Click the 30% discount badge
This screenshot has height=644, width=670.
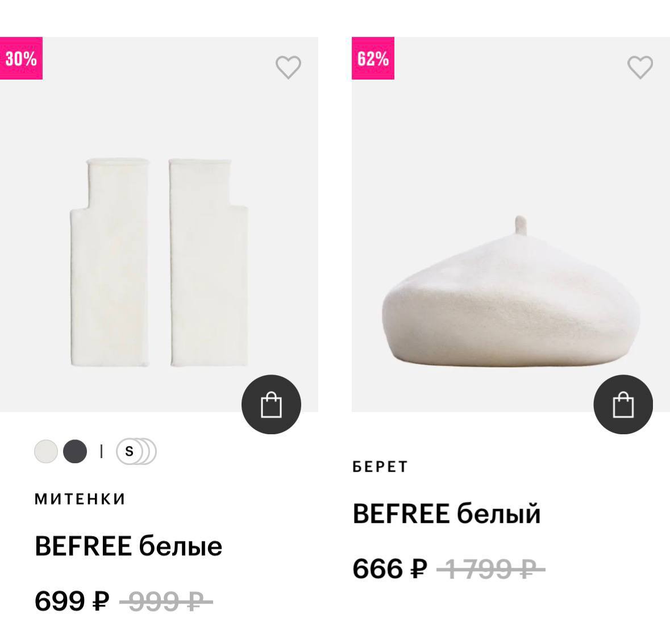[x=21, y=58]
